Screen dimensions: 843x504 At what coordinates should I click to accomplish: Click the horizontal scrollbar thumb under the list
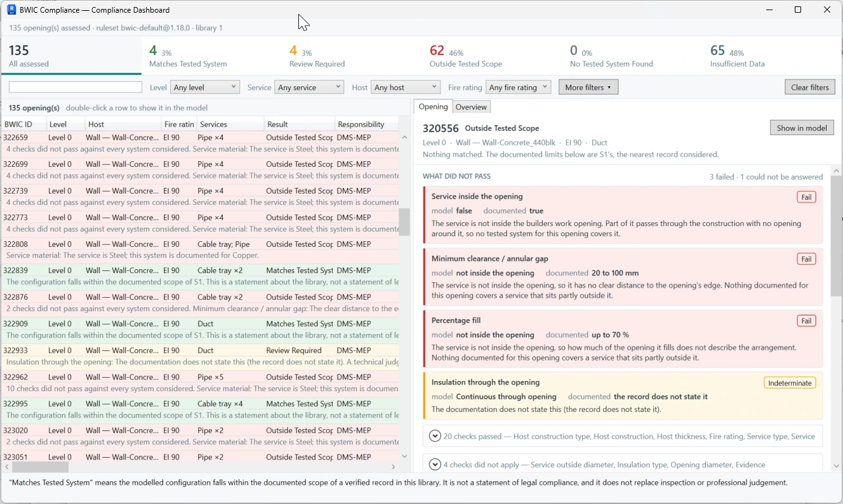tap(40, 467)
